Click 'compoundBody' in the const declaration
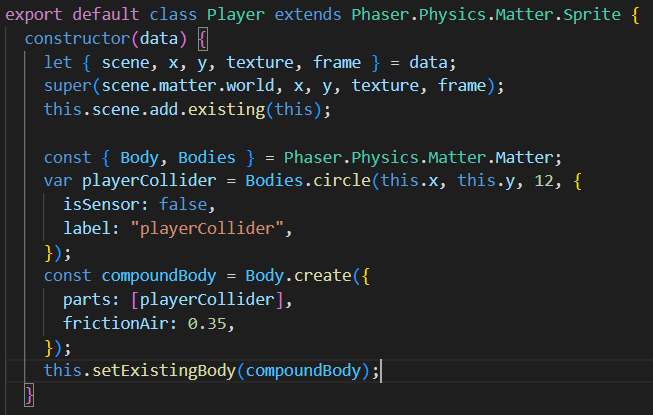653x415 pixels. click(x=159, y=276)
